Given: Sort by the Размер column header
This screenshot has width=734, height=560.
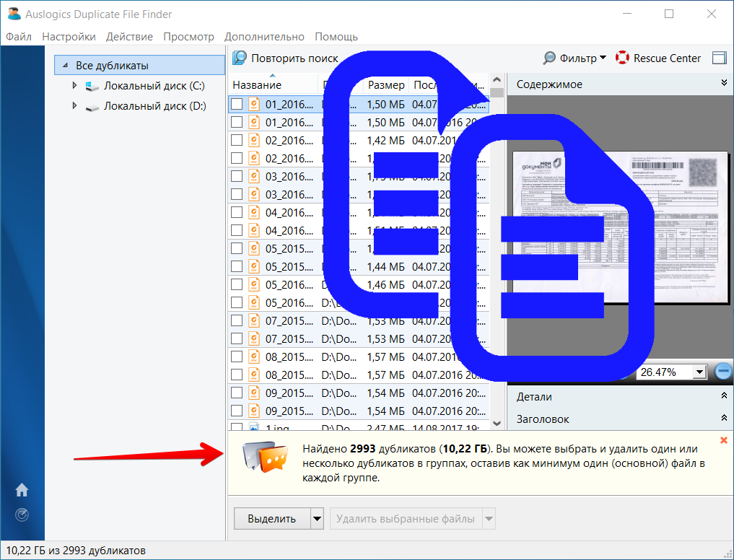Looking at the screenshot, I should (385, 84).
